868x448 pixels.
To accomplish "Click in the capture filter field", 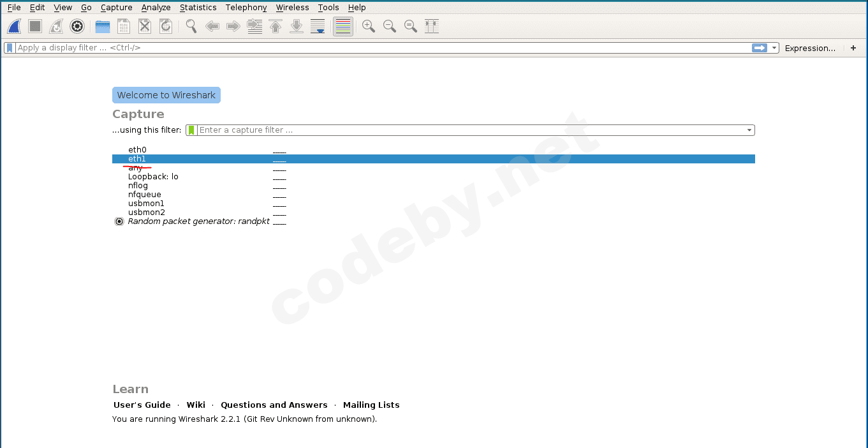I will click(471, 130).
